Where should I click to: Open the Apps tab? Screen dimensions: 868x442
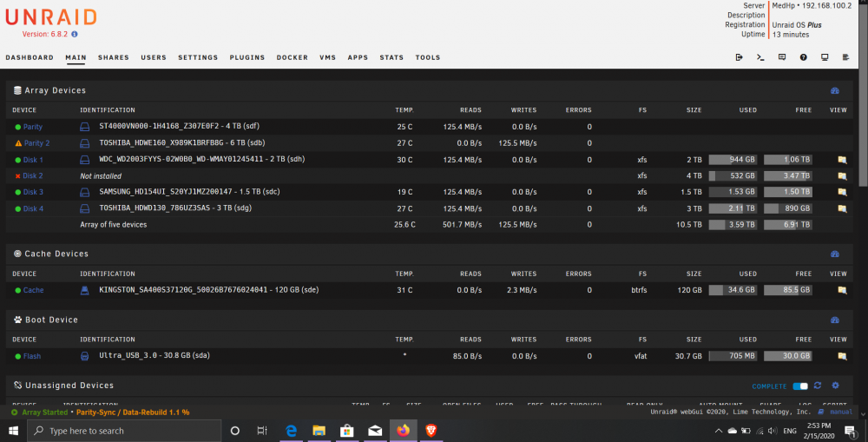pyautogui.click(x=358, y=57)
